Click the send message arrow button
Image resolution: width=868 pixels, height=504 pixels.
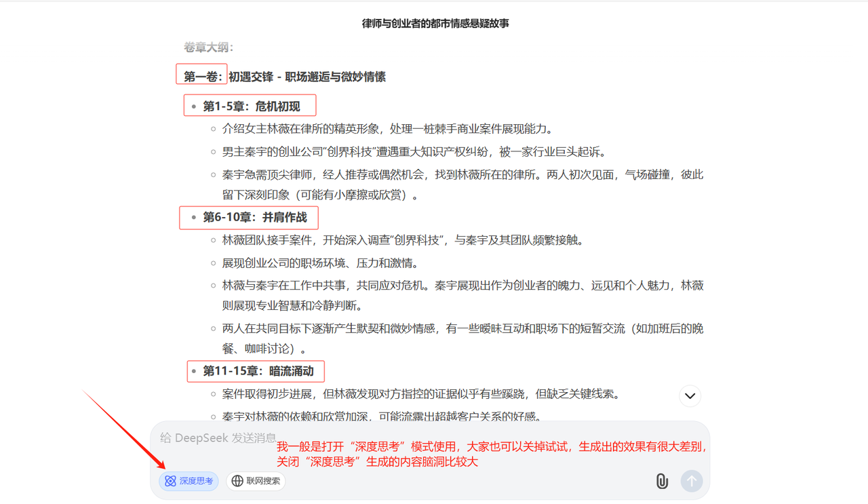(692, 481)
